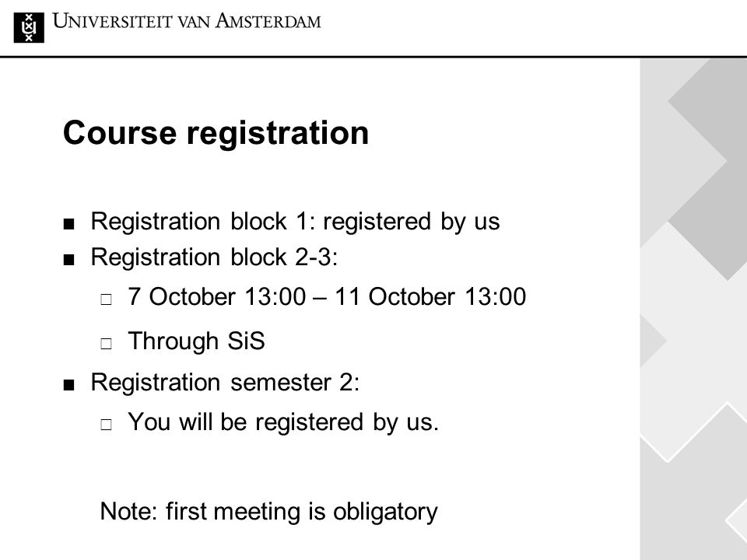The height and width of the screenshot is (560, 747).
Task: Click the filled bullet before Registration semester 2
Action: [x=68, y=385]
